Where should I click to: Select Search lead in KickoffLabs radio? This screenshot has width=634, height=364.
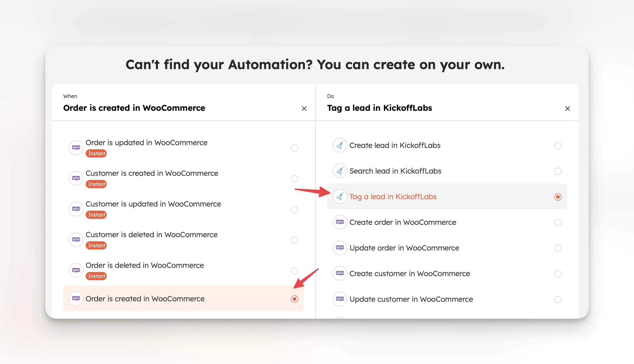point(558,171)
